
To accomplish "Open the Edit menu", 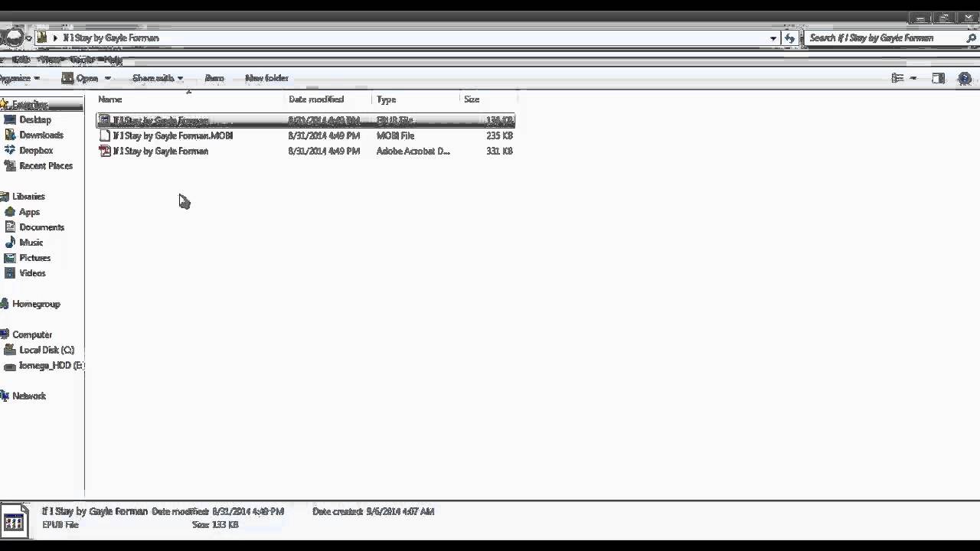I will [21, 60].
